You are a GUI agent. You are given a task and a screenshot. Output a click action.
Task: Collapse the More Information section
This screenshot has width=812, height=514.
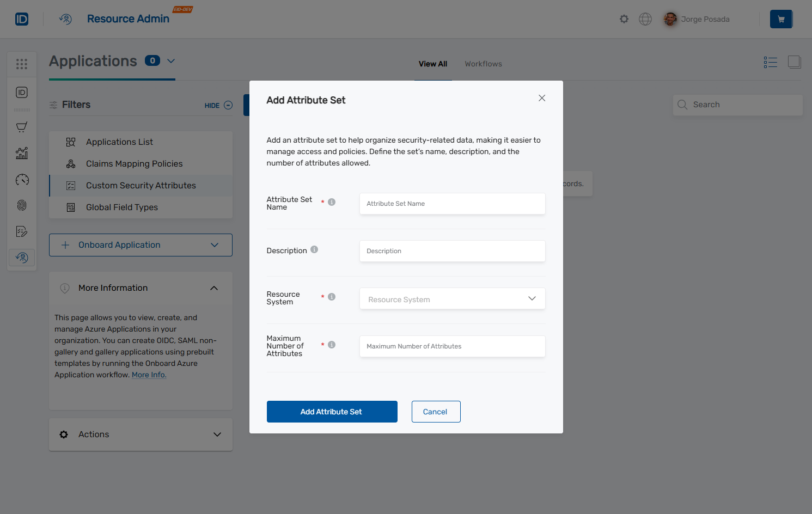pos(214,287)
